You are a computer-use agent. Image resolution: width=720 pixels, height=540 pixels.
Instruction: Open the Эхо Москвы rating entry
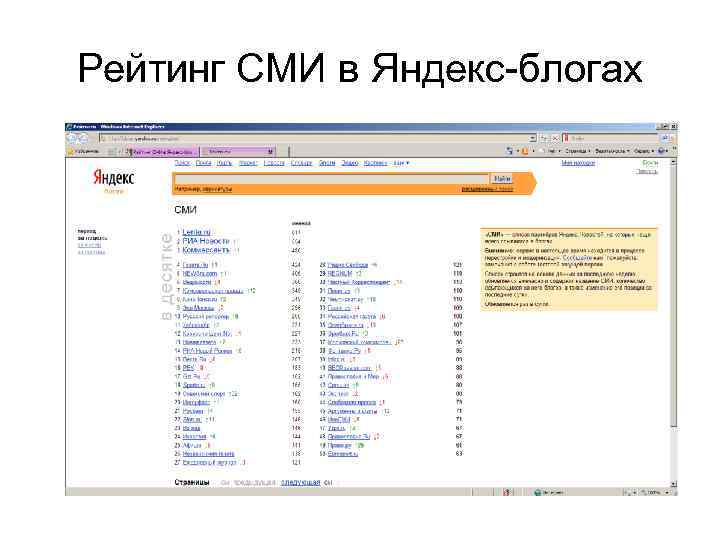(198, 308)
